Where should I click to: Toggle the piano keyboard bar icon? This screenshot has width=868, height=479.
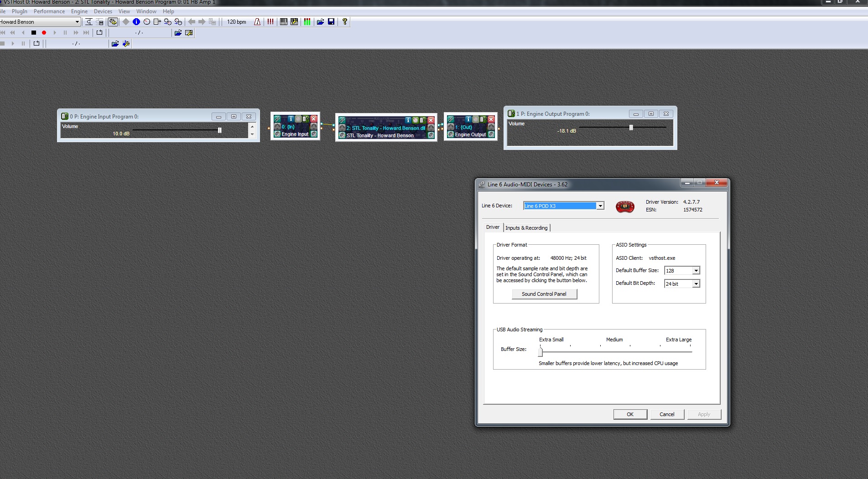[284, 21]
